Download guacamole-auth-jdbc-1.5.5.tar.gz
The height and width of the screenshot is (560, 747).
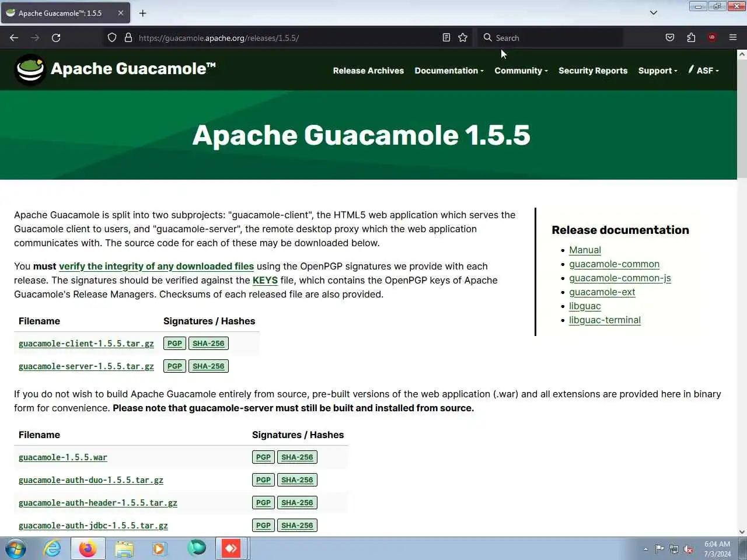(x=93, y=526)
